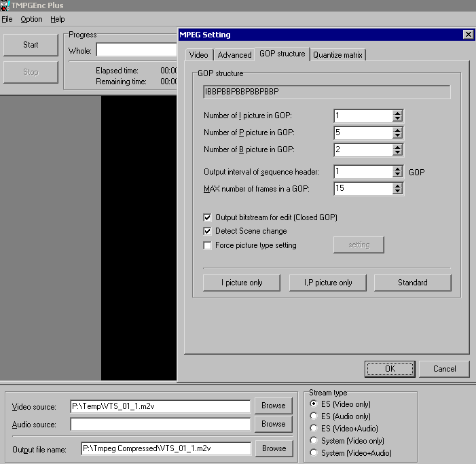The width and height of the screenshot is (476, 464).
Task: Confirm MPEG settings with OK
Action: (x=390, y=369)
